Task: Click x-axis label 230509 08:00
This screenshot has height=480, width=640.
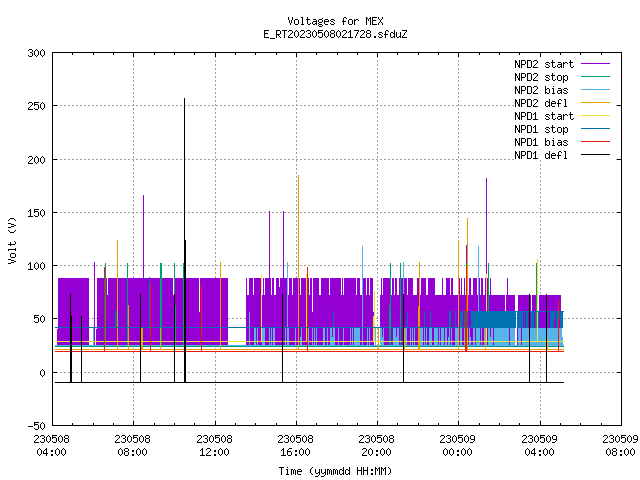Action: (x=620, y=446)
